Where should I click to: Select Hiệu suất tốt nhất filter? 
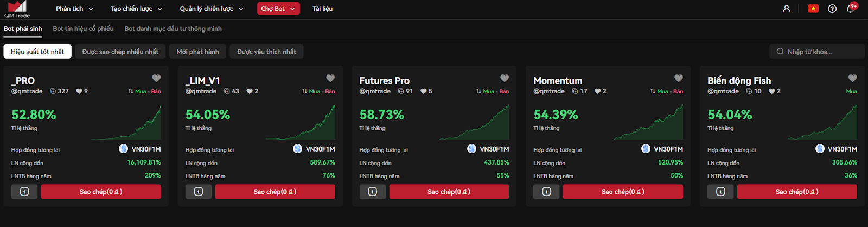tap(37, 52)
